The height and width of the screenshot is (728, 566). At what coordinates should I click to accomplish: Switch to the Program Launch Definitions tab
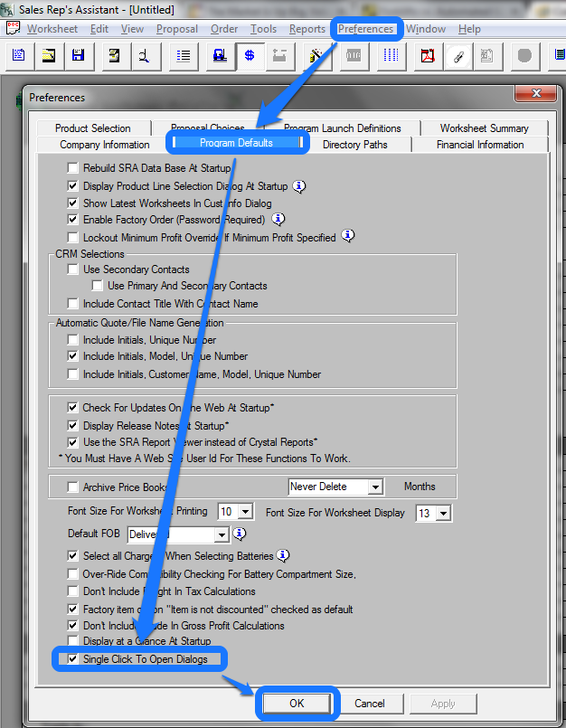342,128
